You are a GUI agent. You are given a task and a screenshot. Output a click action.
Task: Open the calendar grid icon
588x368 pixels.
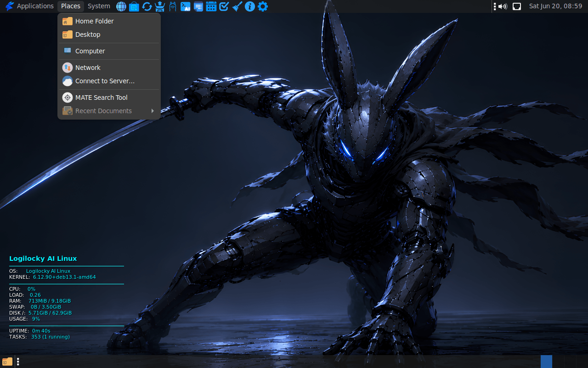(211, 6)
